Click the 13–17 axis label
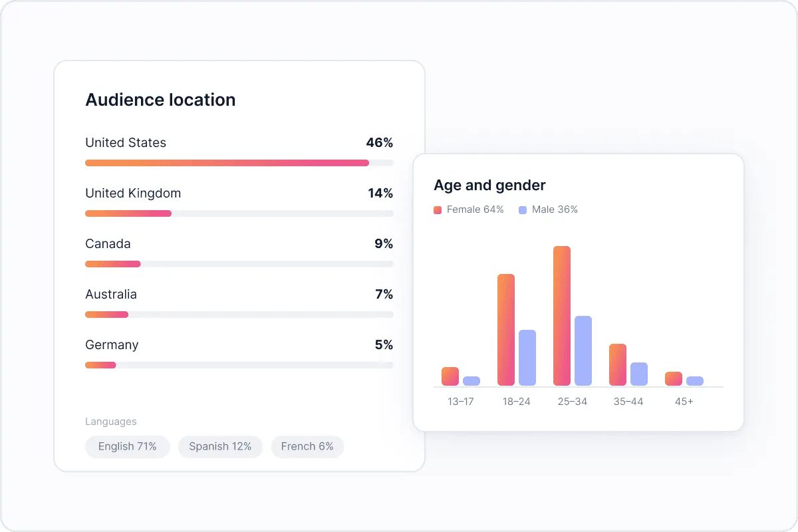The image size is (798, 532). pos(461,402)
